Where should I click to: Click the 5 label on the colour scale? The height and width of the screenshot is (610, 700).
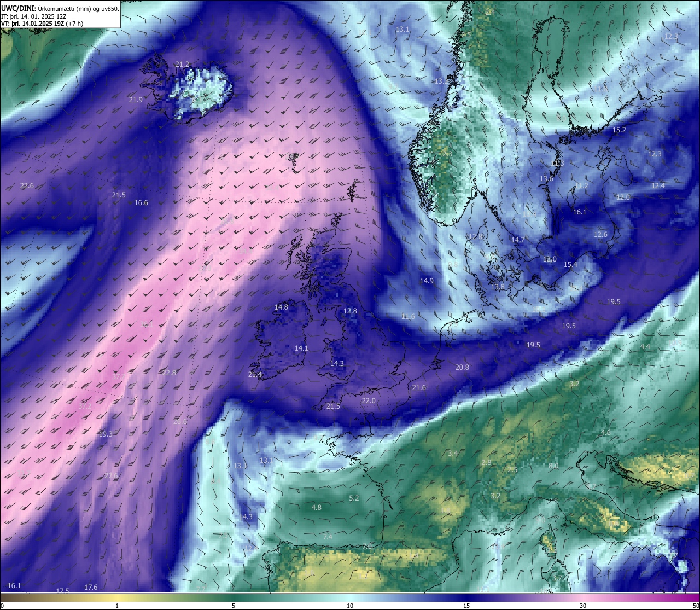click(x=234, y=606)
